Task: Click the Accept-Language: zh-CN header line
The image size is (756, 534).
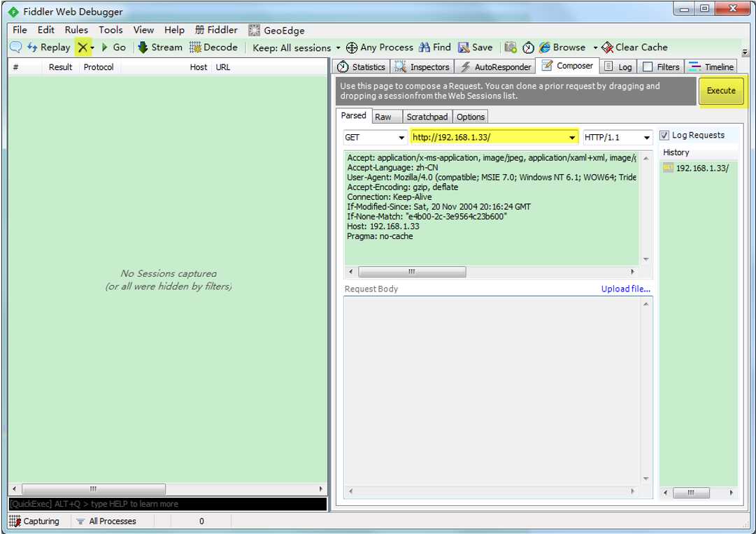Action: [x=392, y=168]
